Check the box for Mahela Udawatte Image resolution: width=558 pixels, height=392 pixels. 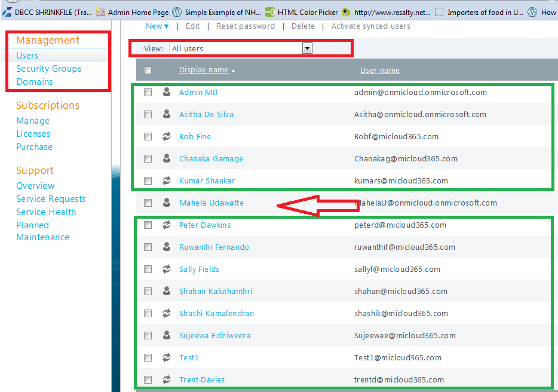point(148,203)
